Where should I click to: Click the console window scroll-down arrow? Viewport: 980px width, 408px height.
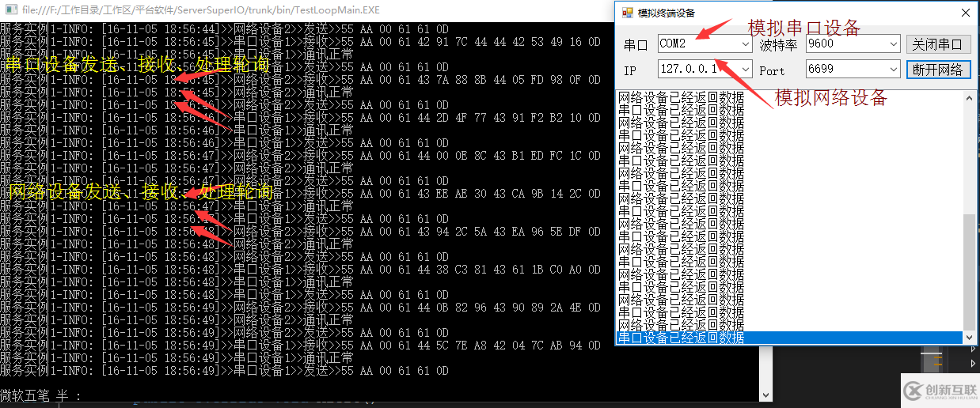click(x=766, y=395)
